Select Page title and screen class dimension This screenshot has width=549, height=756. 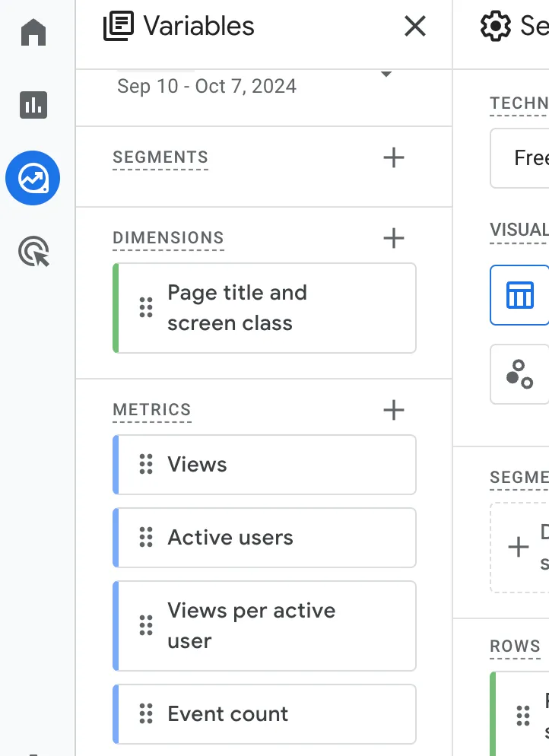tap(265, 308)
